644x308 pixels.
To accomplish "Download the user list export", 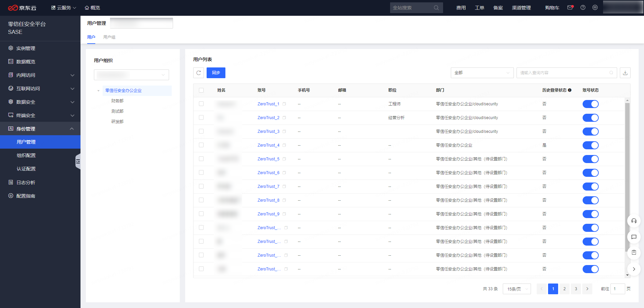I will (x=625, y=73).
